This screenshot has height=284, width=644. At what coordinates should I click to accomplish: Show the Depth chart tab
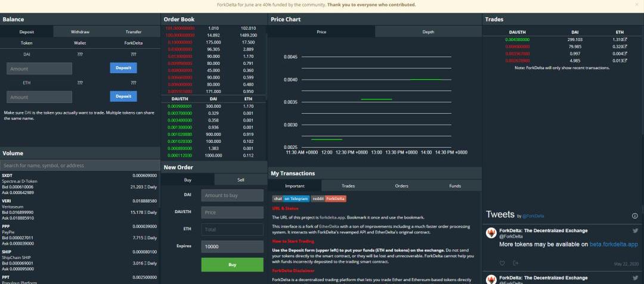428,32
